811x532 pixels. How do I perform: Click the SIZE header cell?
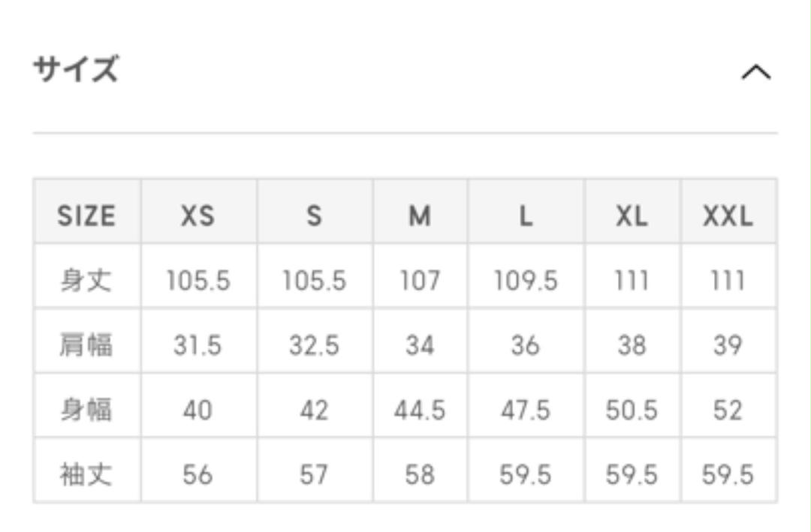coord(86,215)
